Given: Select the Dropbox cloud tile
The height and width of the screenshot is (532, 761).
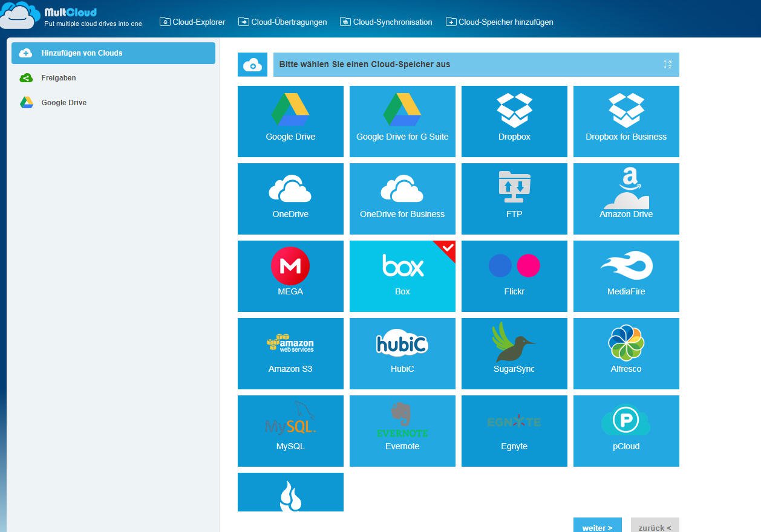Looking at the screenshot, I should (514, 121).
